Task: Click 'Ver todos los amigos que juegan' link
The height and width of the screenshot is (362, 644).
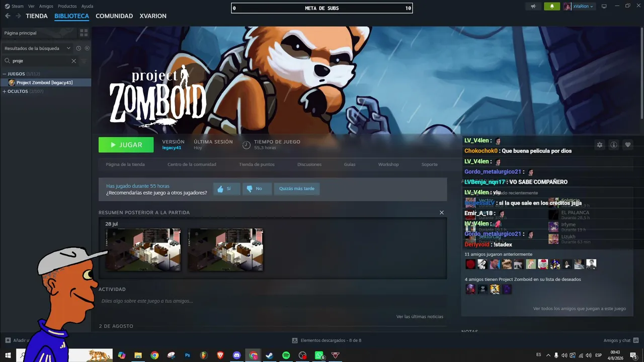Action: [580, 309]
